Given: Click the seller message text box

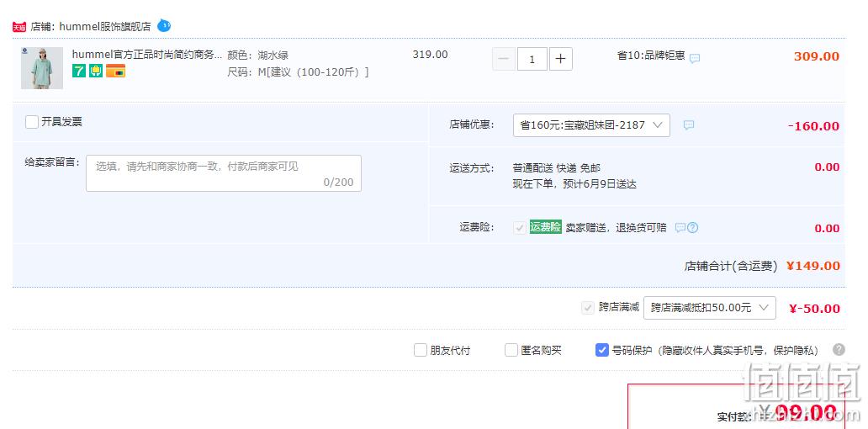Looking at the screenshot, I should tap(224, 173).
